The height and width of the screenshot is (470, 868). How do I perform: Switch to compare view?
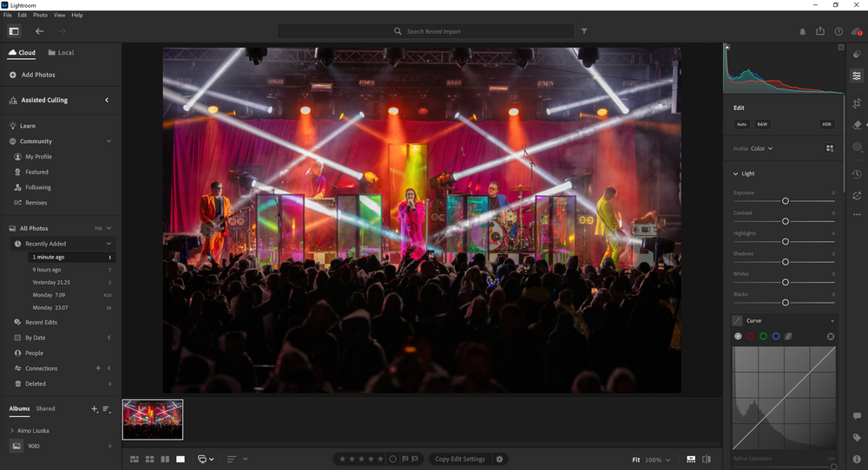(x=165, y=459)
